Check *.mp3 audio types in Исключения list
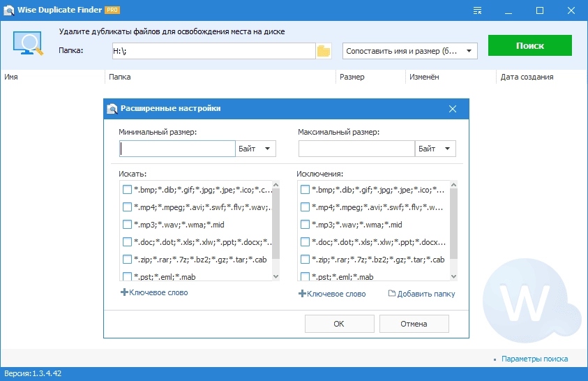 click(x=305, y=224)
